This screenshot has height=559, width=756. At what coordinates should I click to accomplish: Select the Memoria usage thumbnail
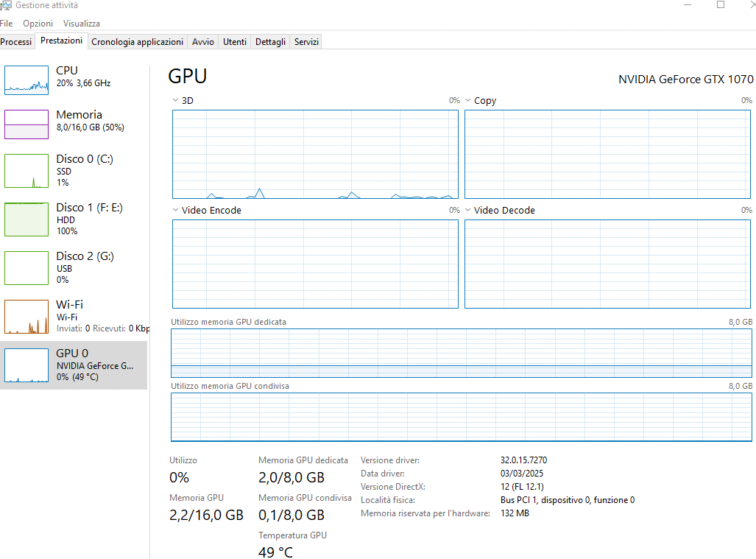27,124
